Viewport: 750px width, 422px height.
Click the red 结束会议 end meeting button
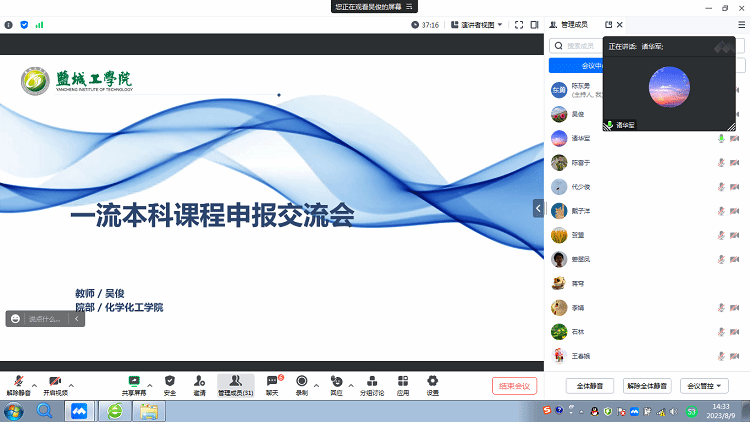515,386
